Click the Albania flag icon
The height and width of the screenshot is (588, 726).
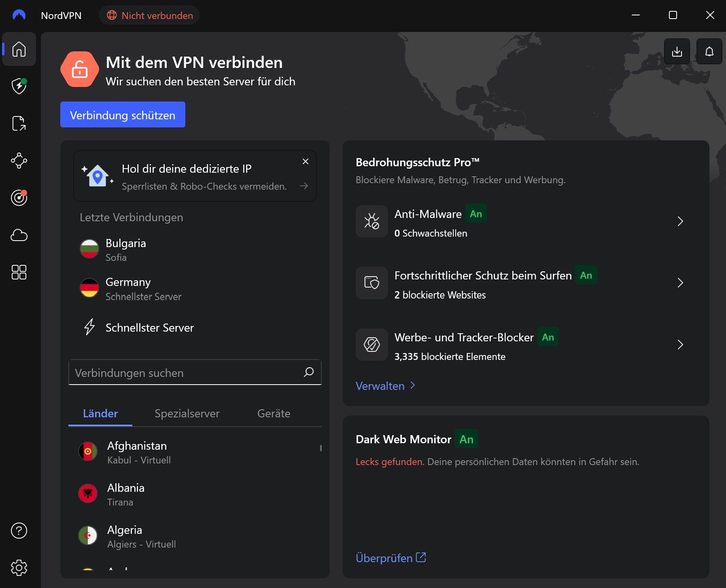tap(88, 493)
